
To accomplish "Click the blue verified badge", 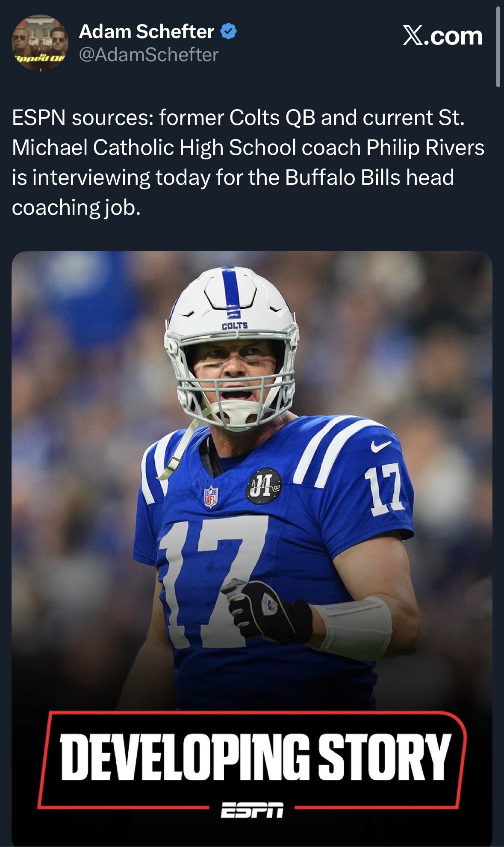I will (228, 32).
